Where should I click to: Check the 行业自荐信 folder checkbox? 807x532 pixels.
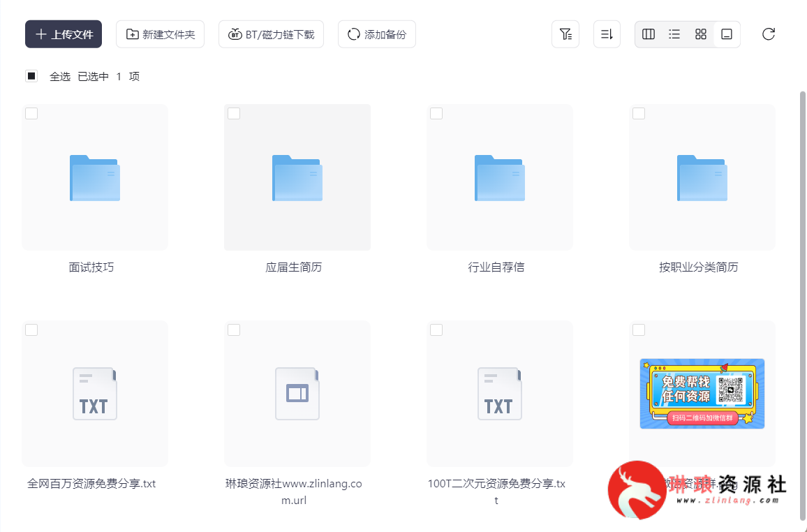tap(436, 113)
